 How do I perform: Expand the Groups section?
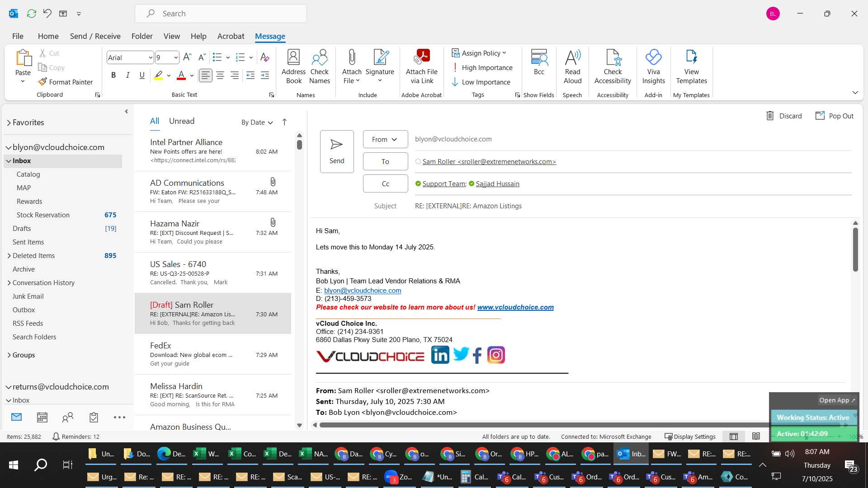(9, 355)
